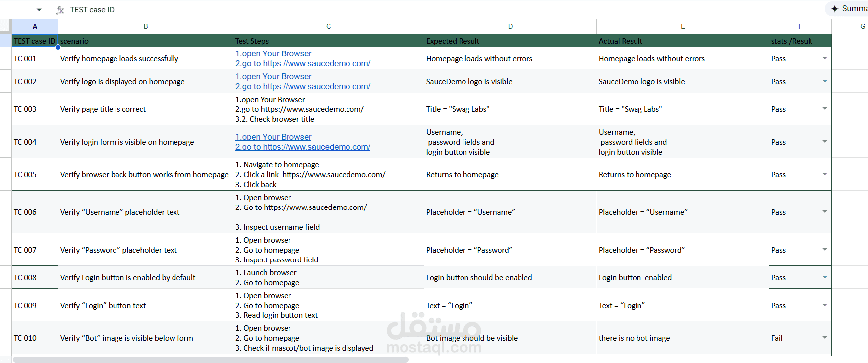Open the Pass dropdown for TC 006
Image resolution: width=868 pixels, height=363 pixels.
tap(825, 212)
